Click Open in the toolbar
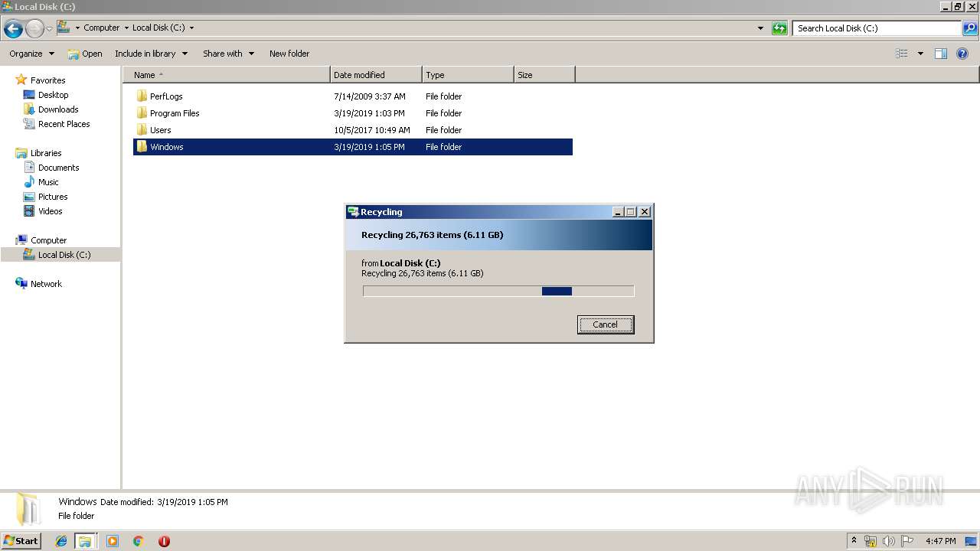This screenshot has width=980, height=551. [84, 54]
